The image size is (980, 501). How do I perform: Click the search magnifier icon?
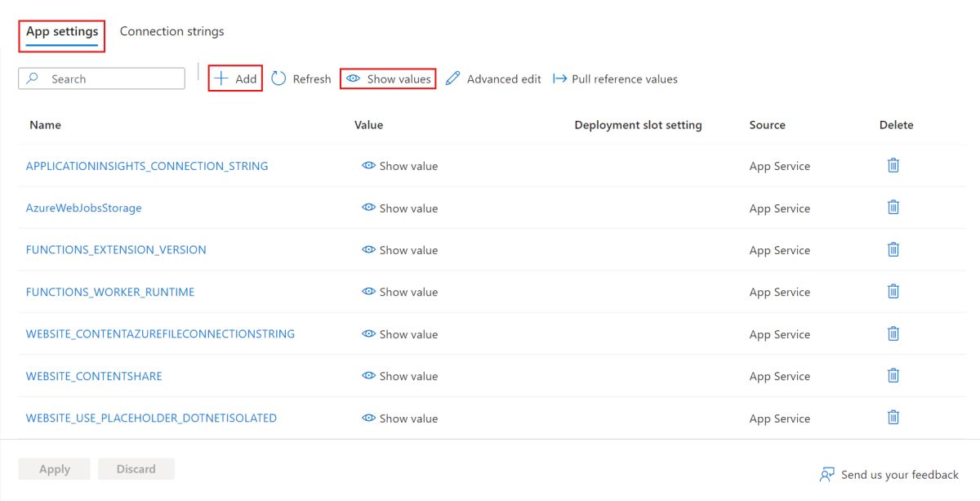31,78
